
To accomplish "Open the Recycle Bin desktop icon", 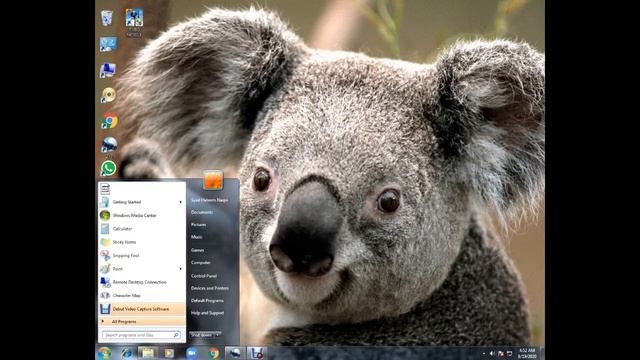I will click(x=107, y=18).
